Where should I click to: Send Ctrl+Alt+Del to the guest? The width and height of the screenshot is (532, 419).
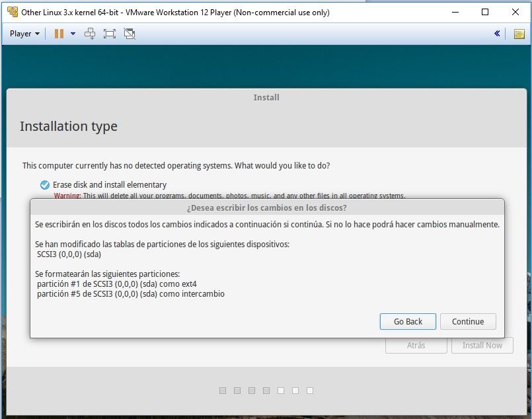coord(90,34)
